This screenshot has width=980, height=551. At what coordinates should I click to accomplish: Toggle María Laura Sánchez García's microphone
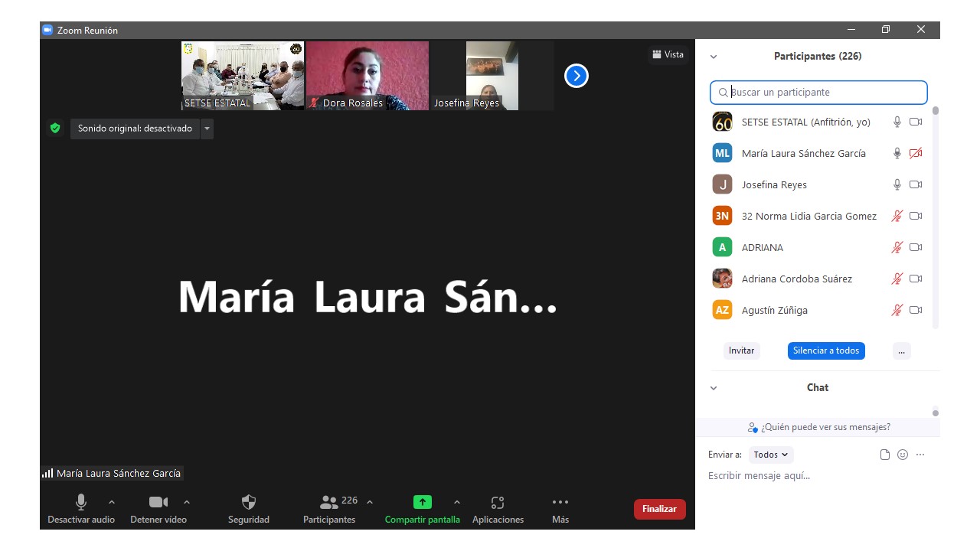(x=897, y=153)
